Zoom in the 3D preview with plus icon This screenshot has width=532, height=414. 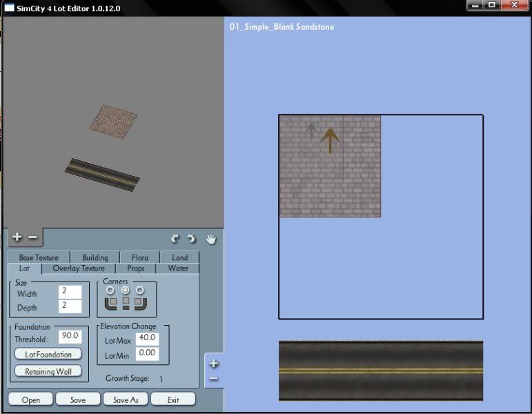click(17, 237)
